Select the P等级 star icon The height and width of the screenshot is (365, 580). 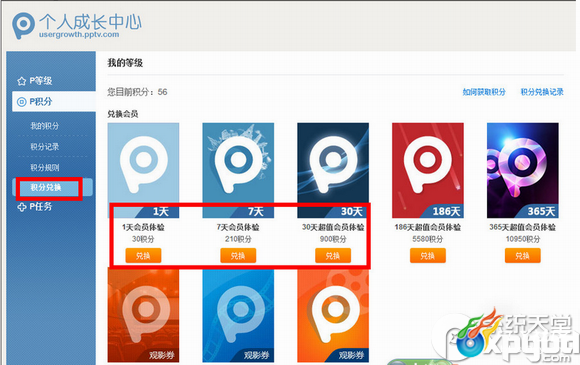pyautogui.click(x=21, y=81)
